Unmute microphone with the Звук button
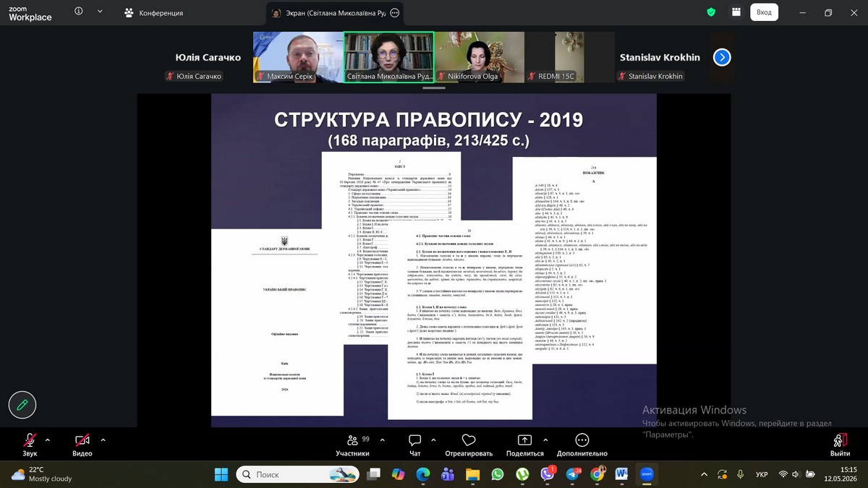 point(30,445)
